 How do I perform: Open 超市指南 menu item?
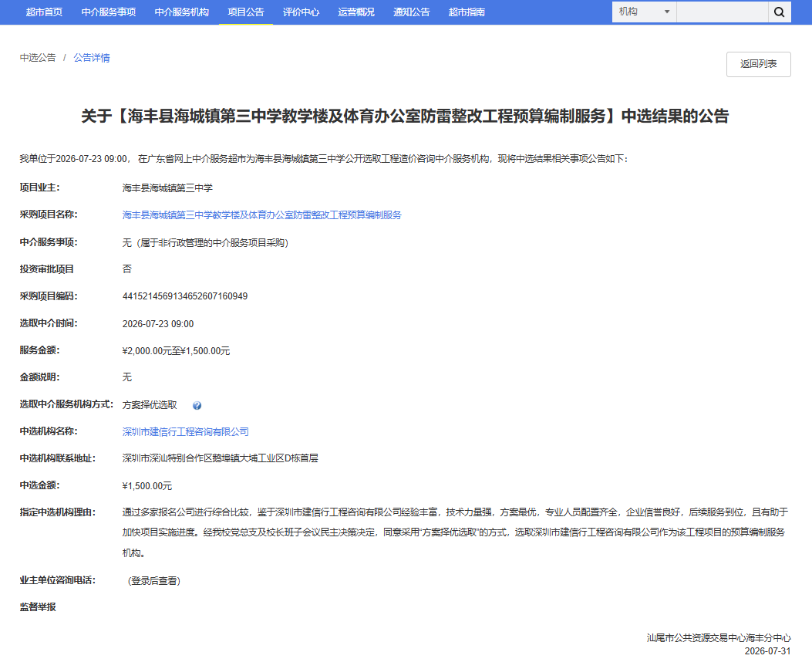(x=467, y=12)
